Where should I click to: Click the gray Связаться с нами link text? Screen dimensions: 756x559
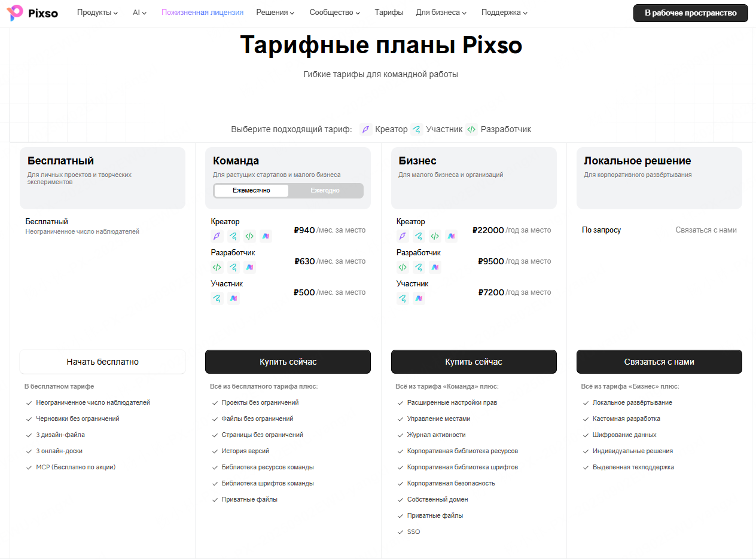[x=706, y=230]
